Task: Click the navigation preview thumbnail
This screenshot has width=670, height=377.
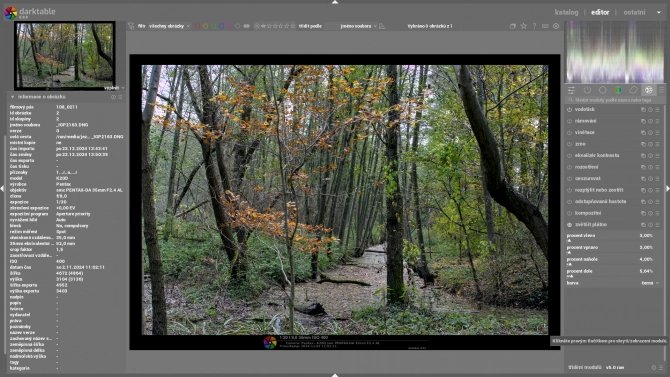Action: (65, 56)
